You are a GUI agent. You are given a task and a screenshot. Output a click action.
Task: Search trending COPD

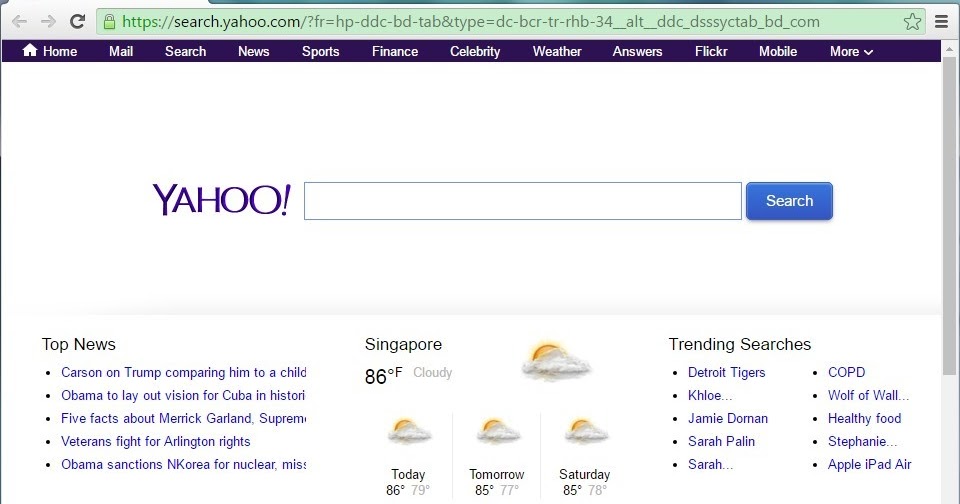click(847, 372)
